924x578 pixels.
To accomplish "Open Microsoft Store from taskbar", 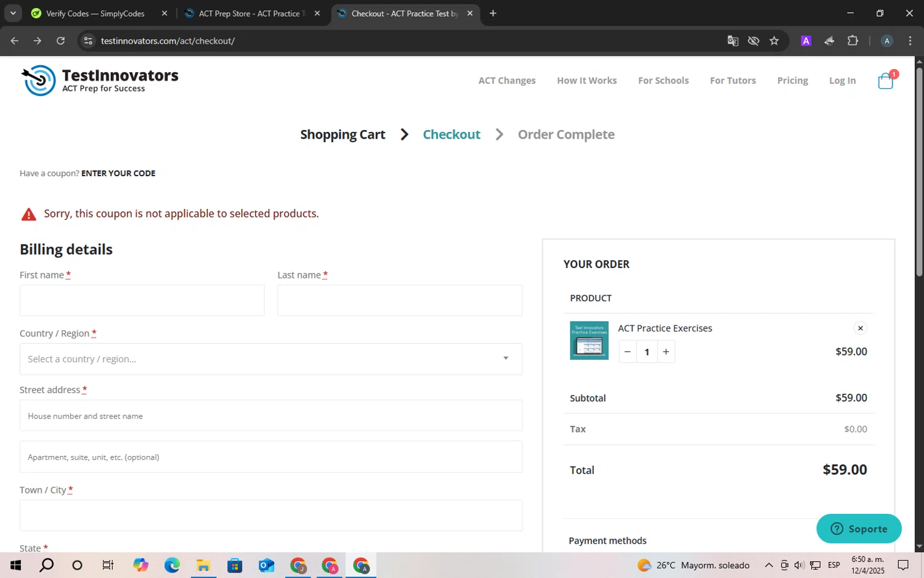I will coord(235,565).
